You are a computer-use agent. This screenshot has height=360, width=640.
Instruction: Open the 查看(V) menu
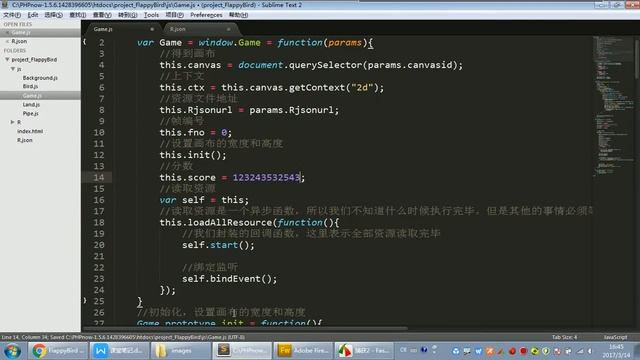[102, 15]
